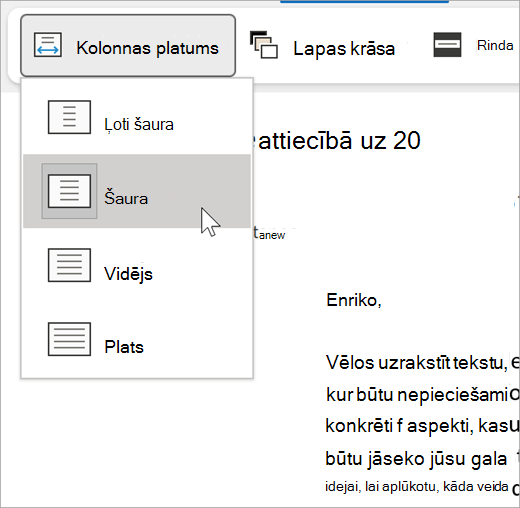Click the Šaura column width icon
Screen dimensions: 520x508
69,191
